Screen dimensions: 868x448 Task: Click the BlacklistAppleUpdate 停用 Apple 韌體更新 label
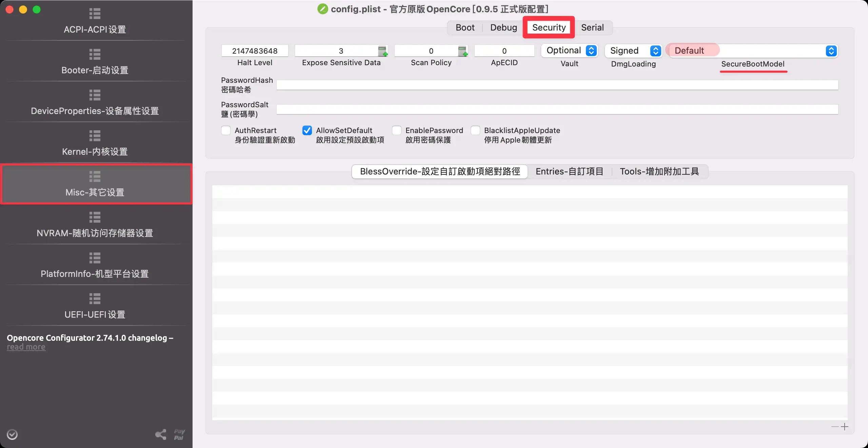pyautogui.click(x=522, y=135)
